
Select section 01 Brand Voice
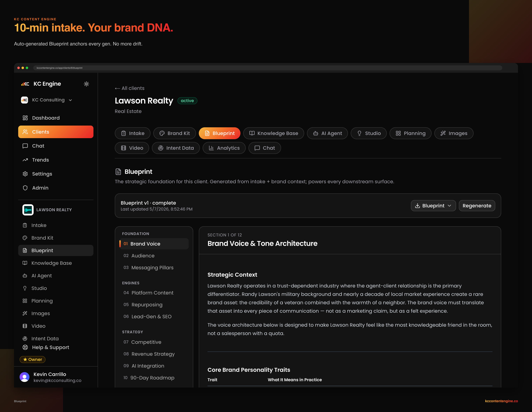(x=154, y=244)
